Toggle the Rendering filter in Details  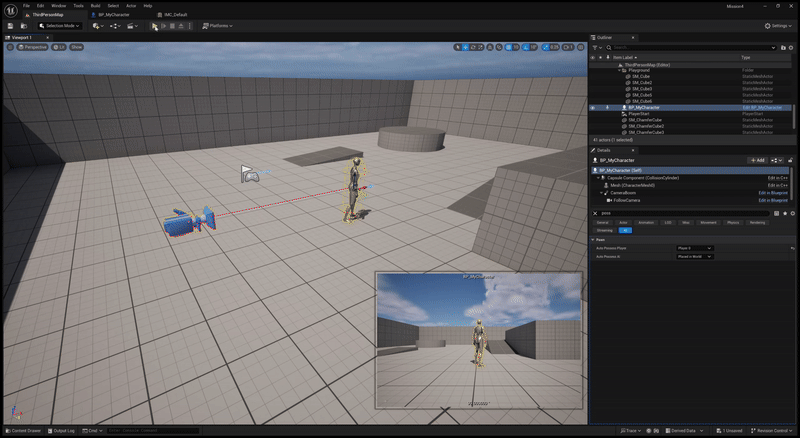pyautogui.click(x=757, y=223)
